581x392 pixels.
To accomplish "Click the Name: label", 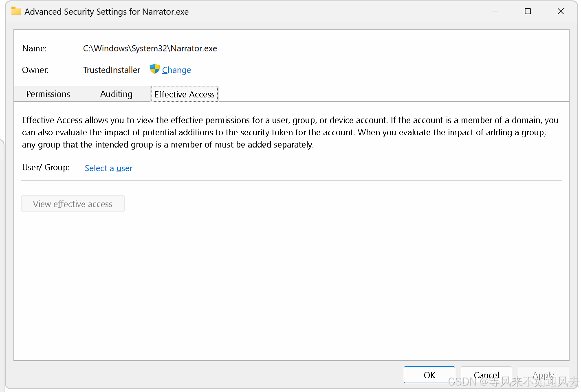I will (x=34, y=48).
